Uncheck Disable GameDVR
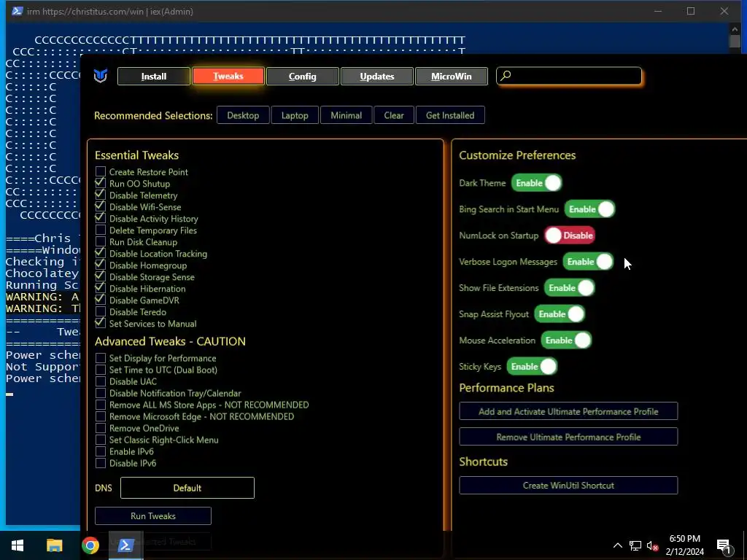The width and height of the screenshot is (747, 560). click(101, 300)
